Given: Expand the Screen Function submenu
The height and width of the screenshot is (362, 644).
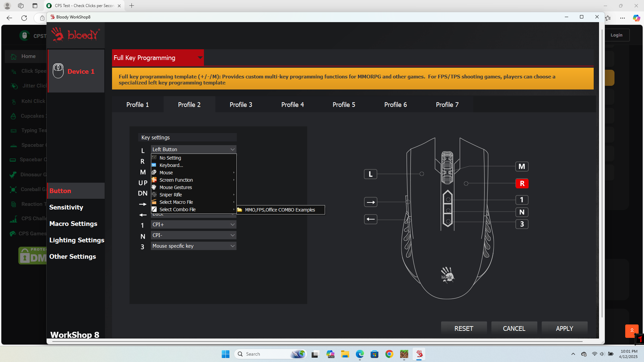Looking at the screenshot, I should tap(194, 180).
